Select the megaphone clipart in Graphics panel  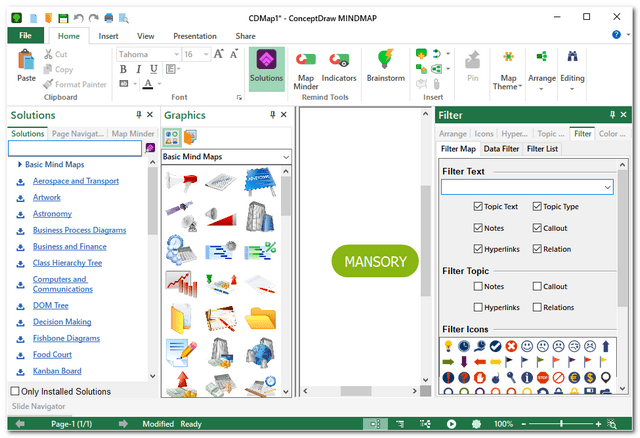182,180
